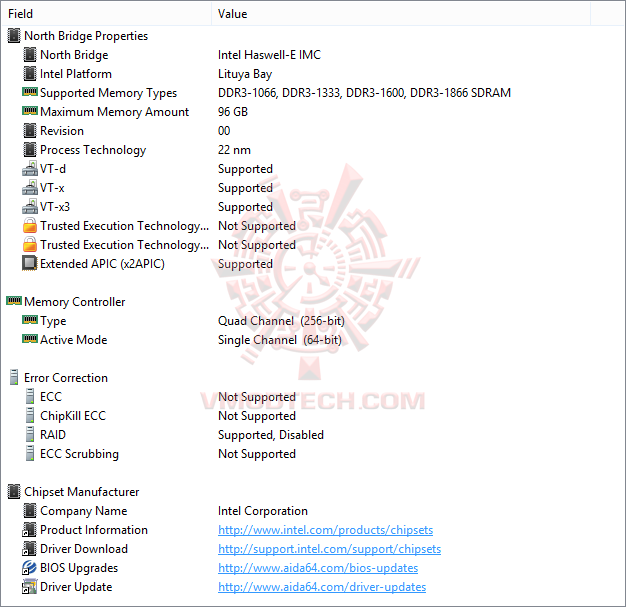
Task: Click the VT-x virtualization icon
Action: (30, 188)
